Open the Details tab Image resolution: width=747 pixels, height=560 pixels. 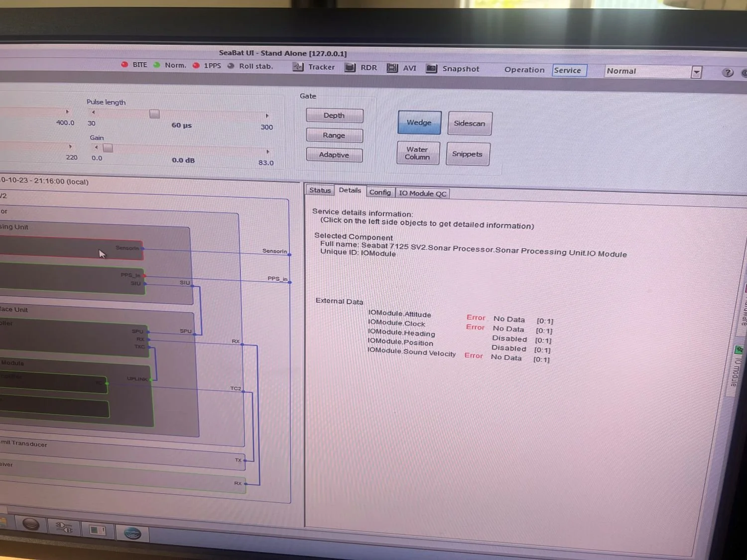[350, 190]
